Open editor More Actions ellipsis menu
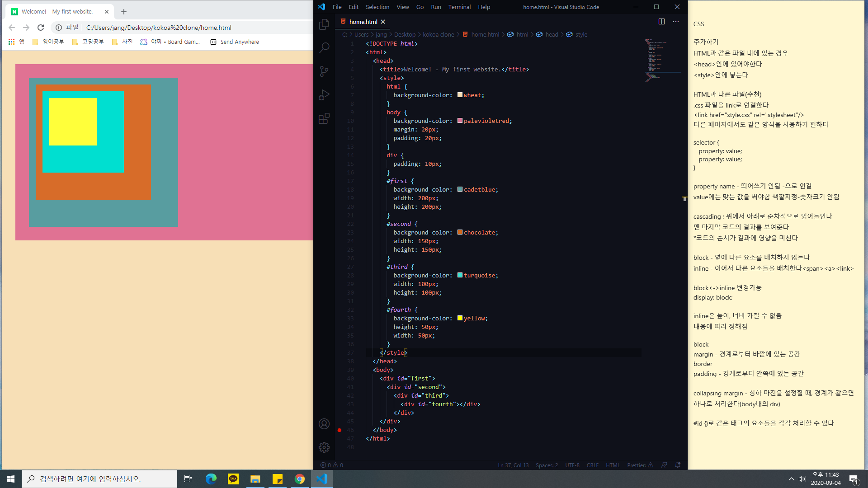The width and height of the screenshot is (868, 488). pos(676,22)
